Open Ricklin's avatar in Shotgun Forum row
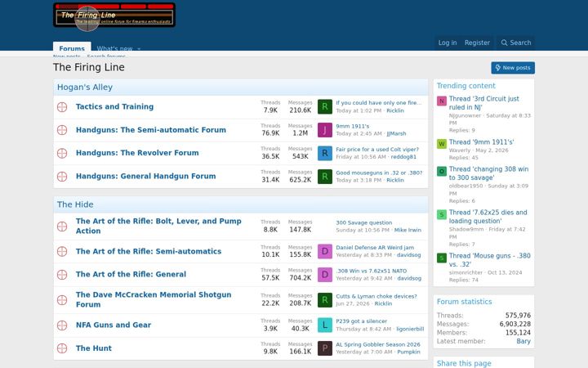Screen dimensions: 588x368 pyautogui.click(x=325, y=300)
